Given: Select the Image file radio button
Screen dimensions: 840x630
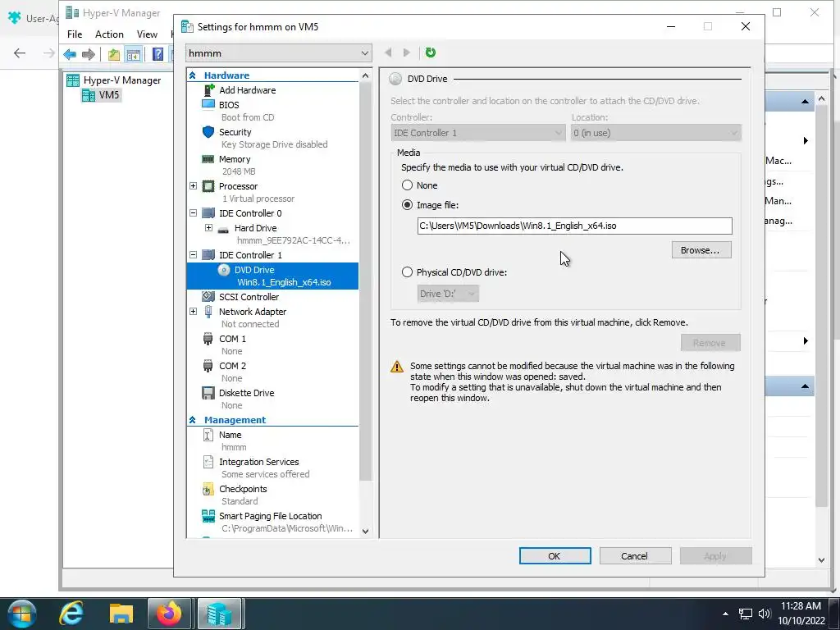Looking at the screenshot, I should (407, 205).
